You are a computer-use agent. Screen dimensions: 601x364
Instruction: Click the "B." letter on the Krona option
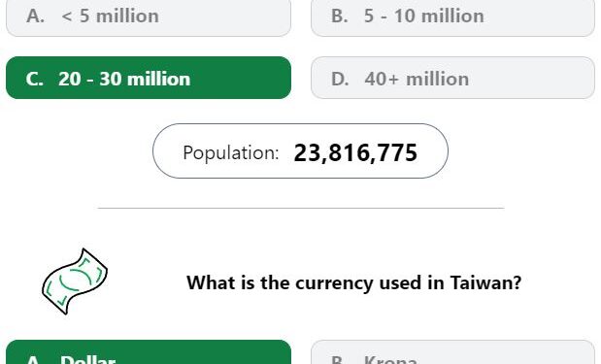point(337,359)
